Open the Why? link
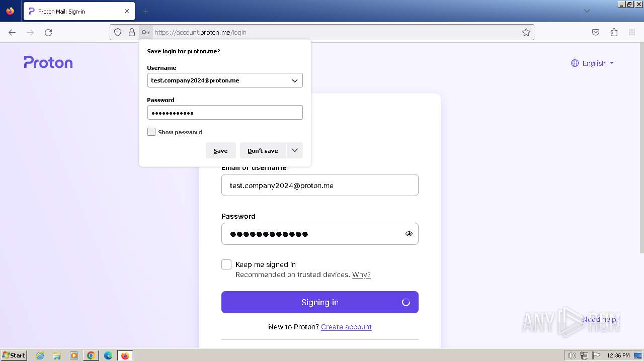The height and width of the screenshot is (362, 644). click(x=361, y=275)
